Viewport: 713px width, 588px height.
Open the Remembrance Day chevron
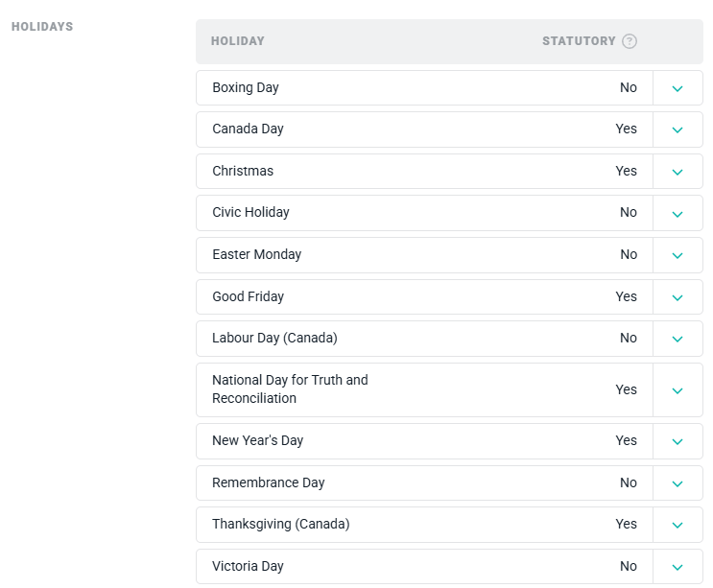(677, 483)
